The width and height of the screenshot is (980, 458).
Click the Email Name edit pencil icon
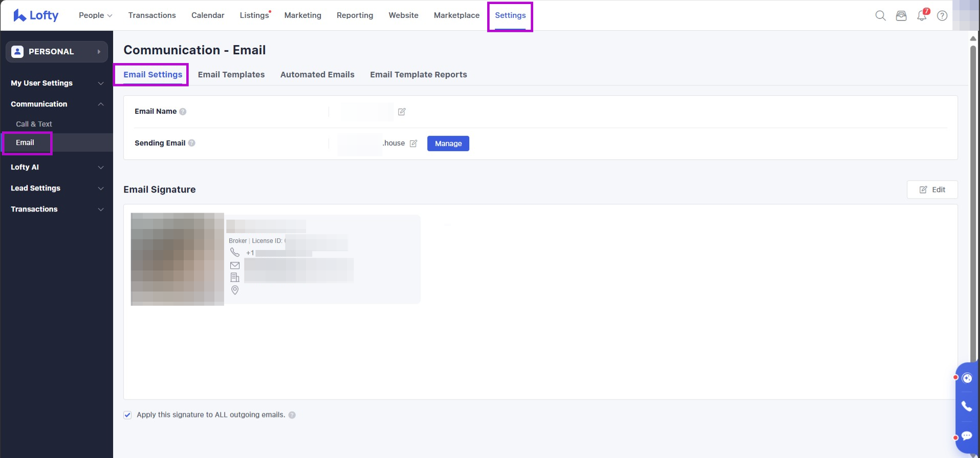coord(402,112)
